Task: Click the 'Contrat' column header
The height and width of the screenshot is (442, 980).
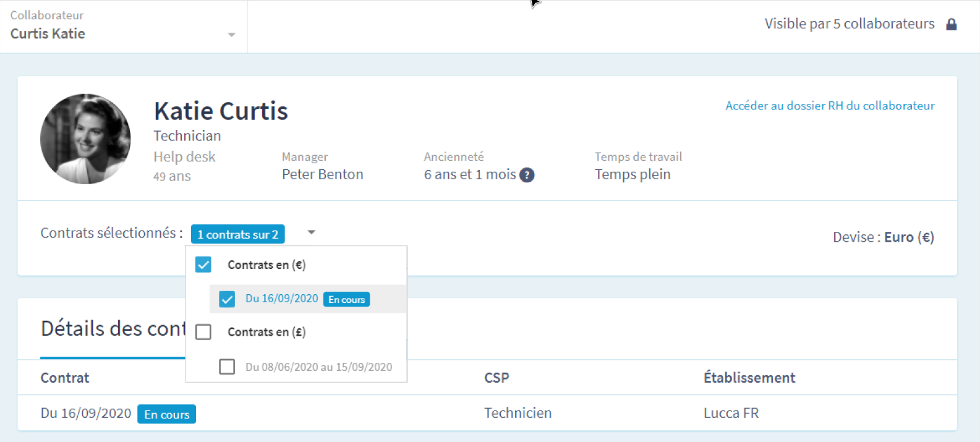Action: [x=65, y=378]
